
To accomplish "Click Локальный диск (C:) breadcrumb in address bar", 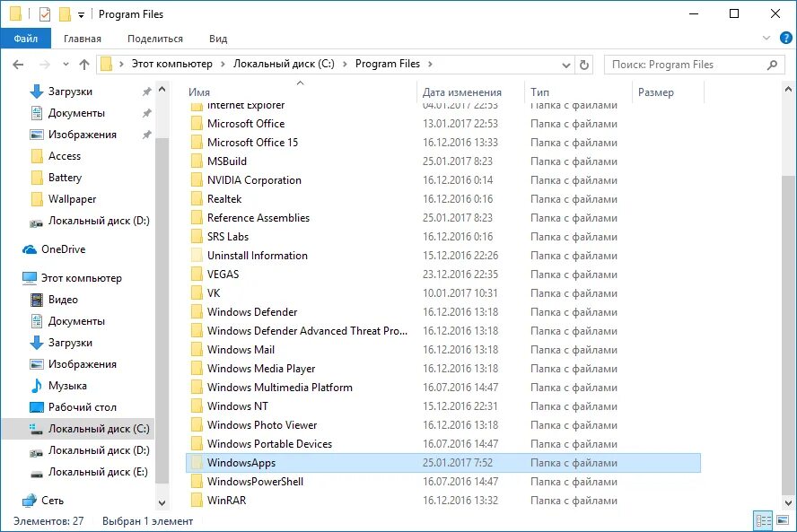I will [284, 64].
